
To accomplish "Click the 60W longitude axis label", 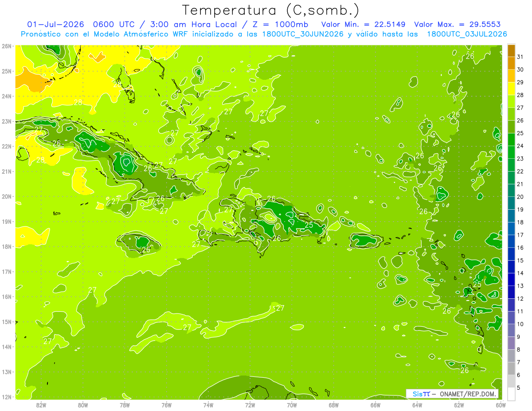I will click(x=501, y=405).
